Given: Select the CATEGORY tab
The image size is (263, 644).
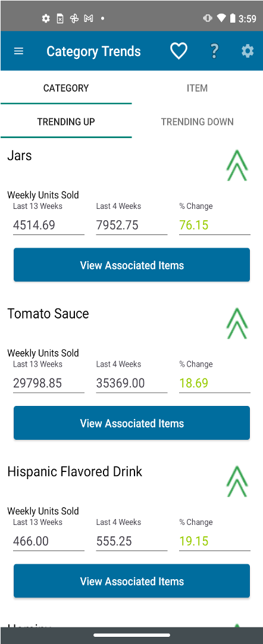Looking at the screenshot, I should pyautogui.click(x=66, y=88).
